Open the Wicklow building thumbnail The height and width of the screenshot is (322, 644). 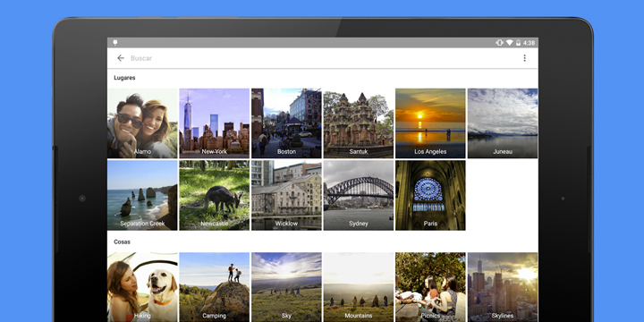(x=286, y=195)
